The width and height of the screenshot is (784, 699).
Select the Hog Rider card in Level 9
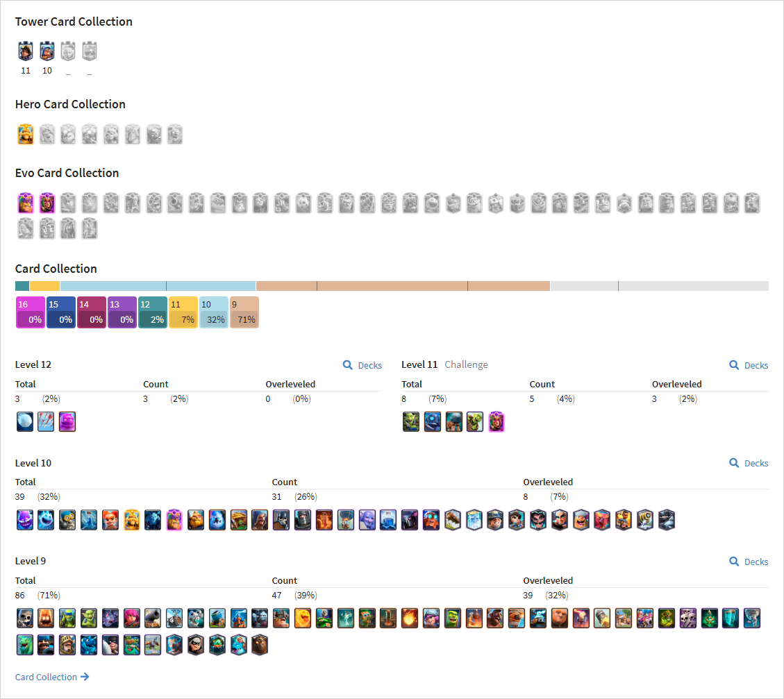[495, 618]
